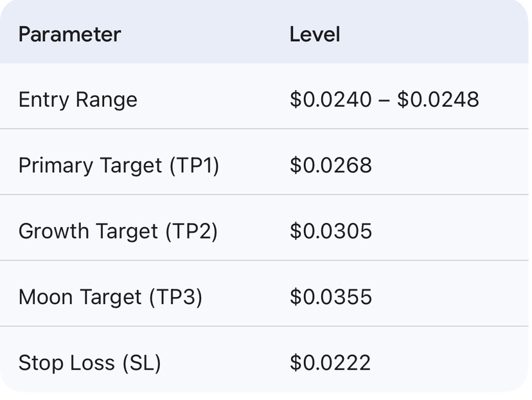Click the $0.0305 value

pyautogui.click(x=331, y=232)
